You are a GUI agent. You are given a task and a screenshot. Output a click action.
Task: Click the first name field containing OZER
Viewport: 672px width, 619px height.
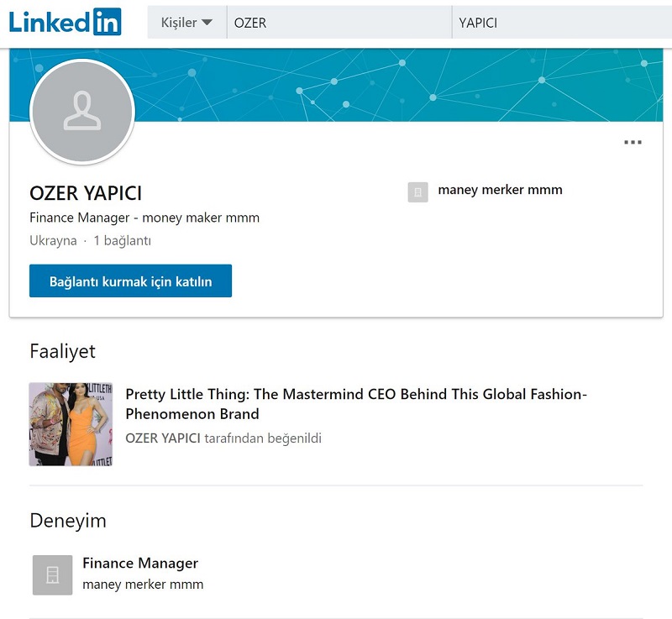(x=336, y=23)
